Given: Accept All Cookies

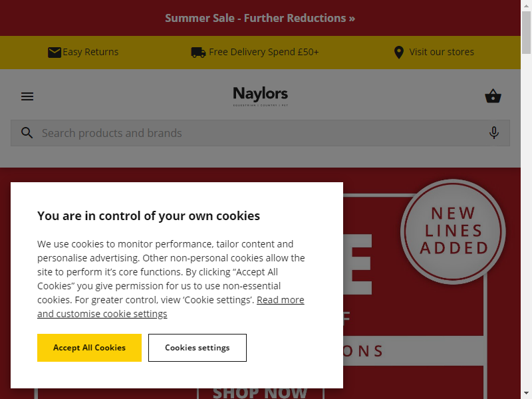Looking at the screenshot, I should click(89, 347).
